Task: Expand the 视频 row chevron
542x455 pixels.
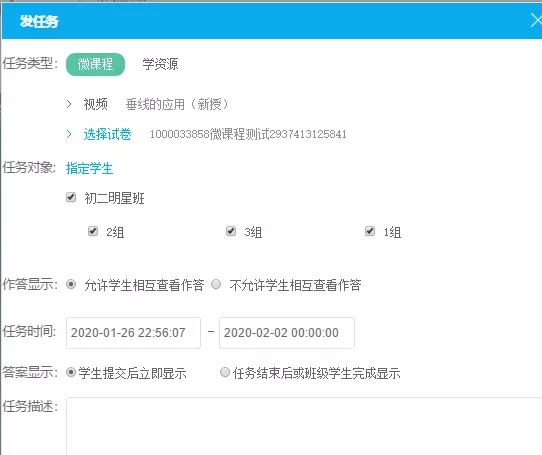Action: 69,104
